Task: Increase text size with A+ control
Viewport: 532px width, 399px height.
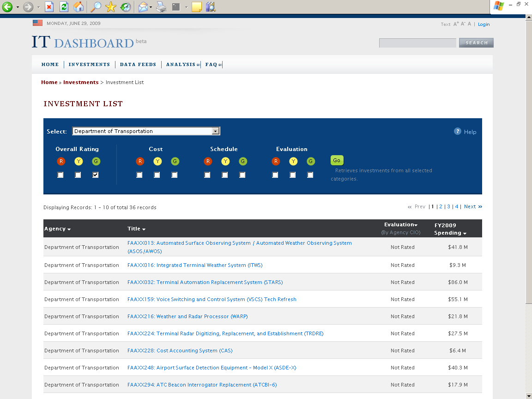Action: point(456,24)
